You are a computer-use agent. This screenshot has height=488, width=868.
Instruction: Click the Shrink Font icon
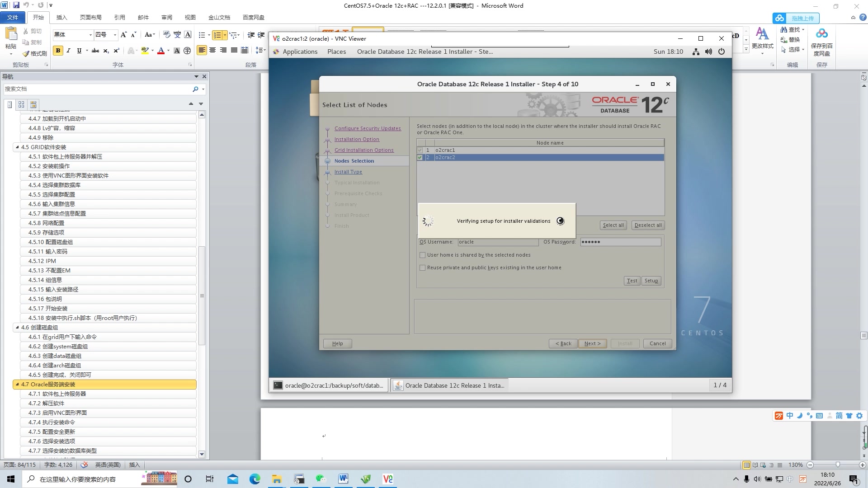[x=133, y=35]
